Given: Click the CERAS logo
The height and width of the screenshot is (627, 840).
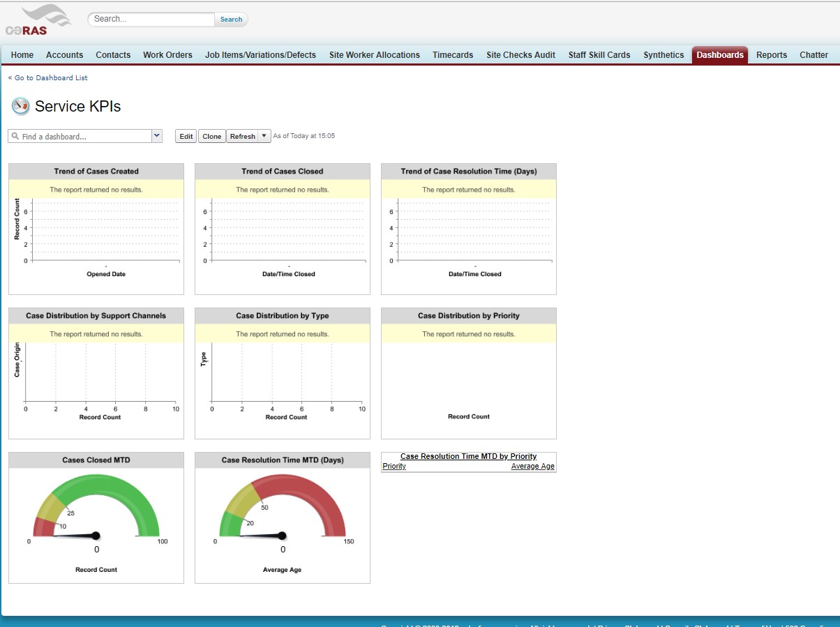Looking at the screenshot, I should click(38, 20).
